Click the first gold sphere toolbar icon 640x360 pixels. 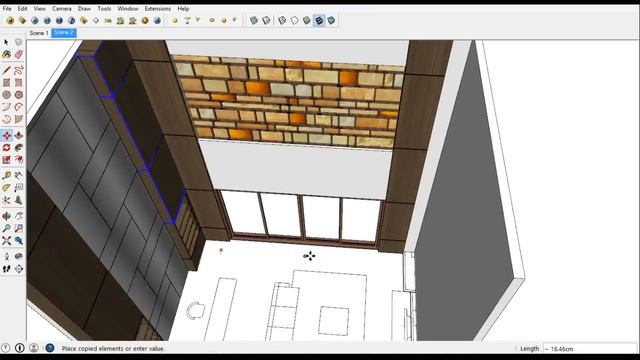(x=10, y=20)
